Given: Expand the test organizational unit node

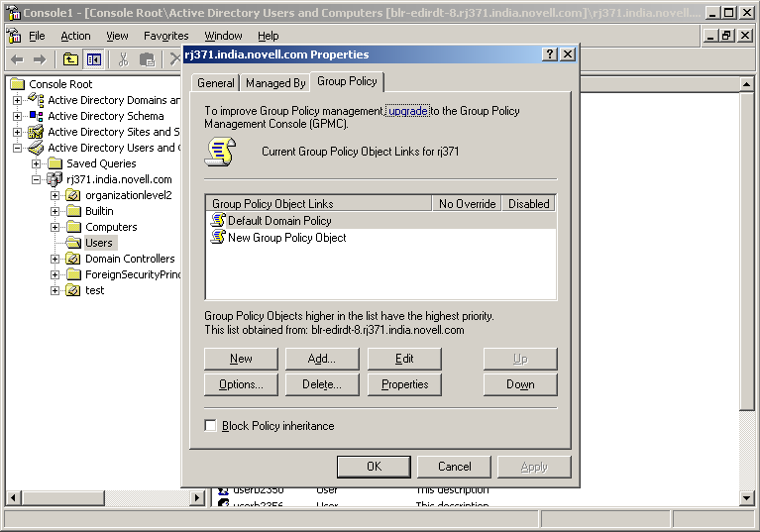Looking at the screenshot, I should click(x=55, y=290).
